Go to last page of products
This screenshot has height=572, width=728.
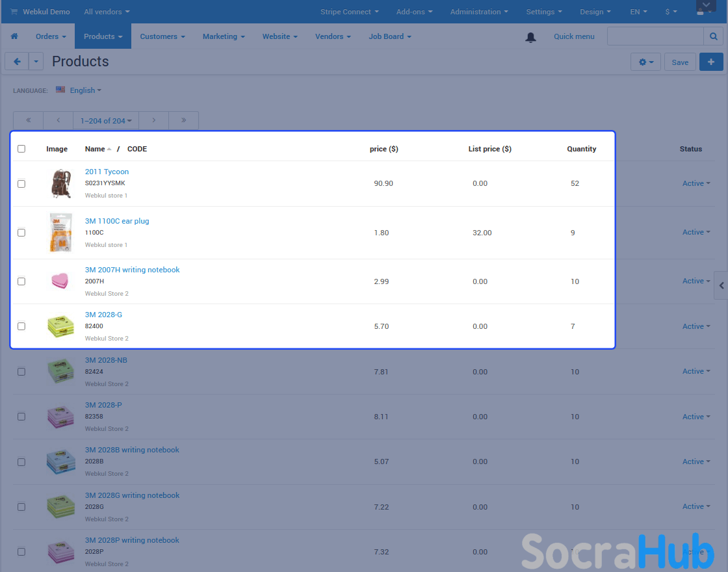[x=184, y=120]
